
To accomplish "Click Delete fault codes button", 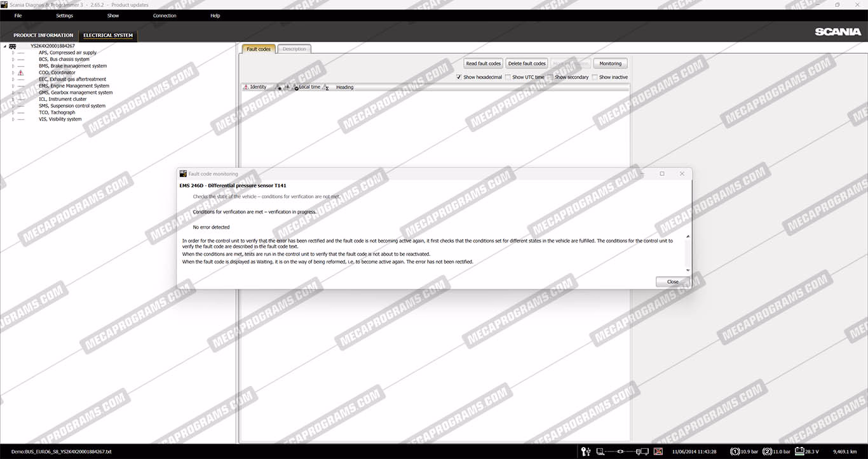I will 527,63.
